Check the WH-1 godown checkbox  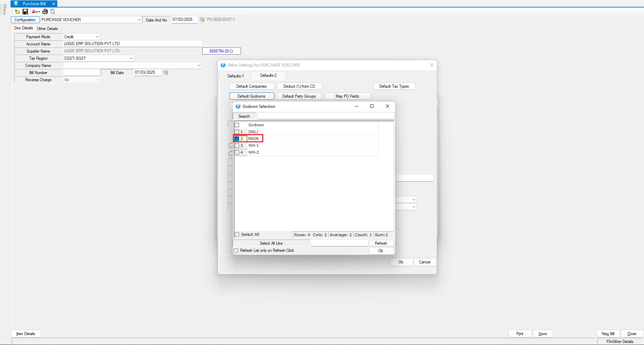[237, 145]
